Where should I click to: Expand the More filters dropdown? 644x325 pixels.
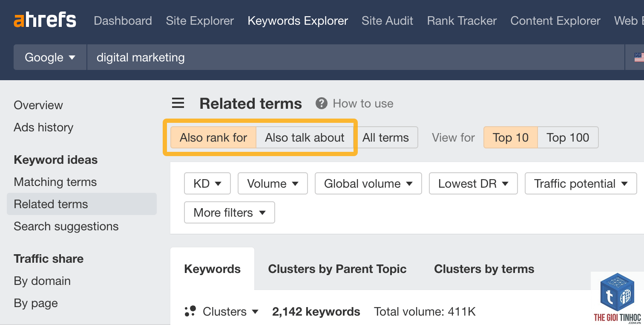230,212
